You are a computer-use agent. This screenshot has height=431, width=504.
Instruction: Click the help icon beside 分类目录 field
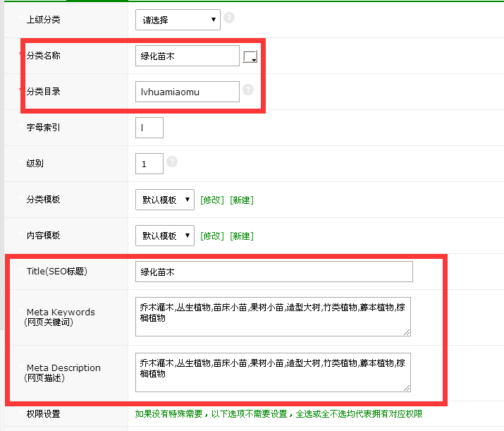(x=247, y=90)
